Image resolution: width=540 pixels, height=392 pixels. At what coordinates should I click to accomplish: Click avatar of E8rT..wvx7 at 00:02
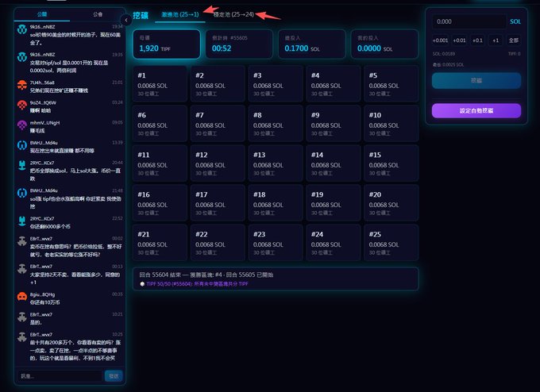(x=22, y=241)
